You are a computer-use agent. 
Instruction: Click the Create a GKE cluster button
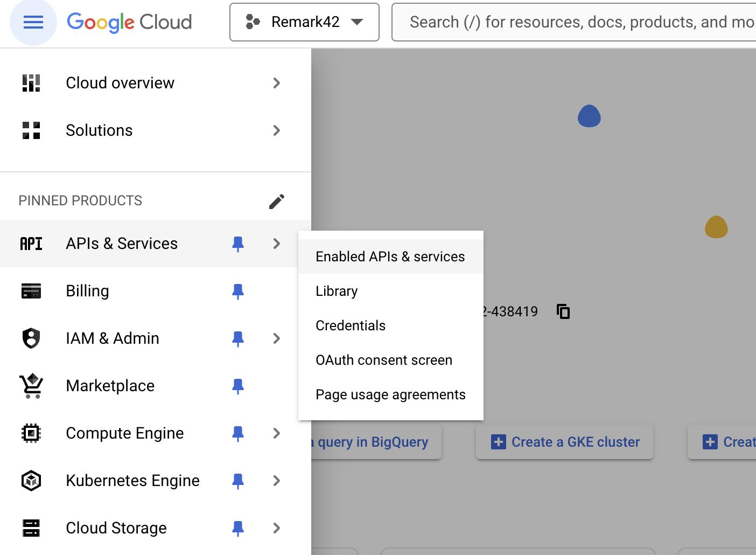[x=564, y=442]
